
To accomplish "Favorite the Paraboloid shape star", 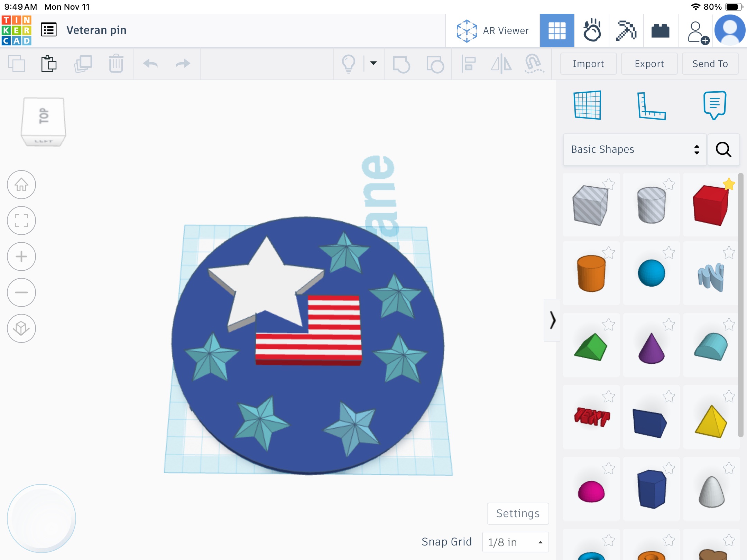I will click(x=729, y=468).
